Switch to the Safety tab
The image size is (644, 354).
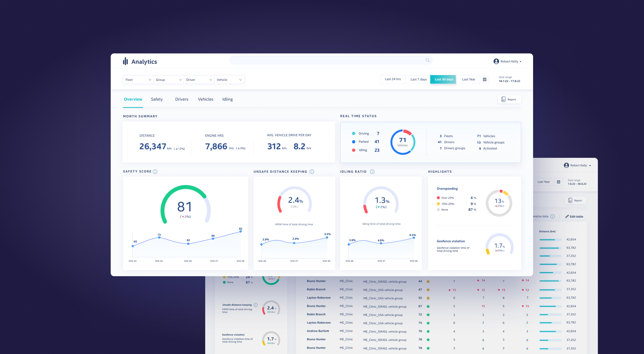pos(156,99)
